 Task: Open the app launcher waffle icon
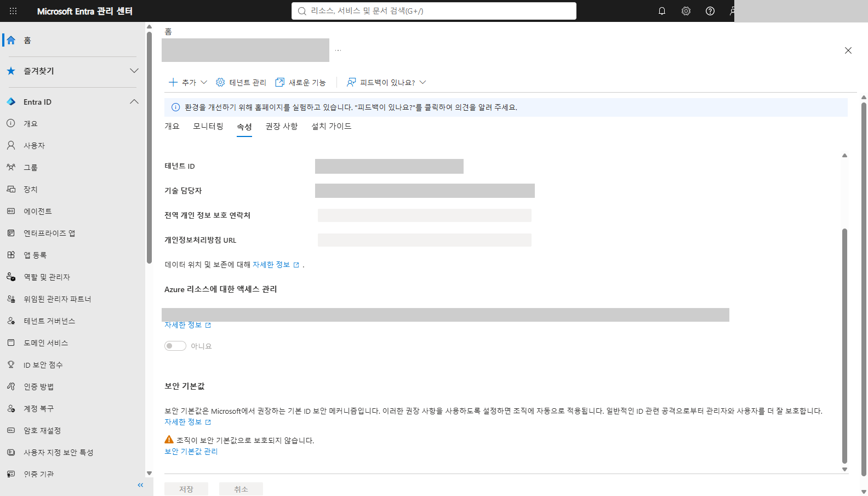coord(13,11)
